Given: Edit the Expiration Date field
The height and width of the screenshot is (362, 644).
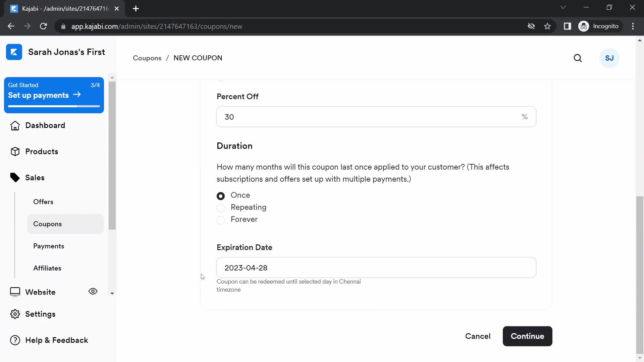Looking at the screenshot, I should tap(376, 267).
